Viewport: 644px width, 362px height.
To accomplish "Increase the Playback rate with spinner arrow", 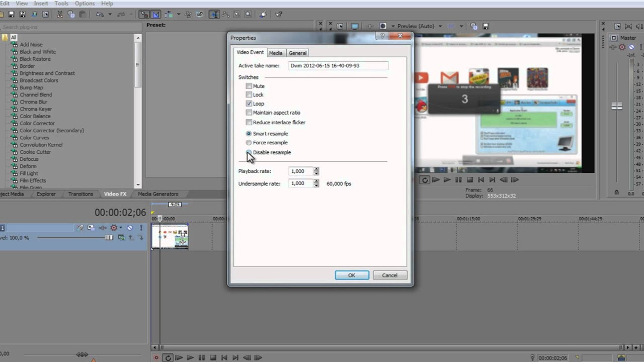I will coord(316,169).
